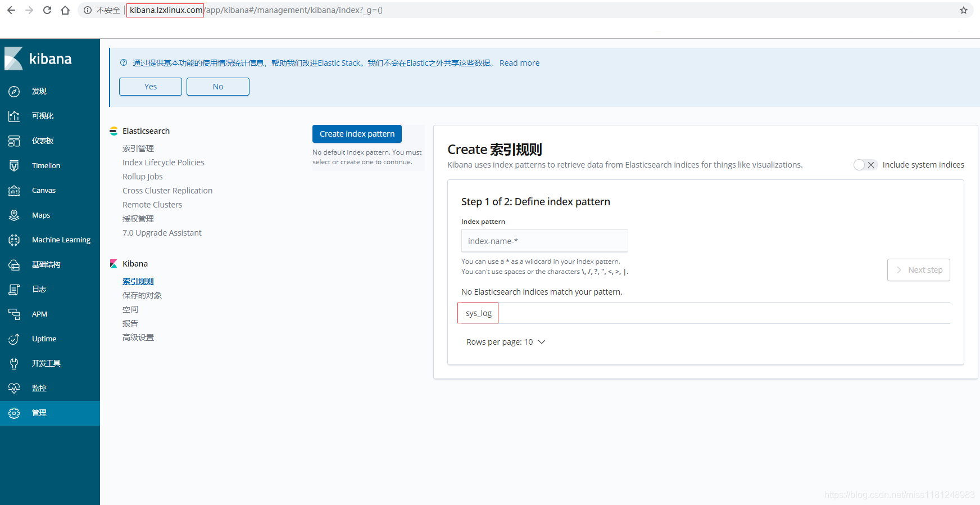Open the APM icon in sidebar
Image resolution: width=980 pixels, height=505 pixels.
pyautogui.click(x=14, y=314)
